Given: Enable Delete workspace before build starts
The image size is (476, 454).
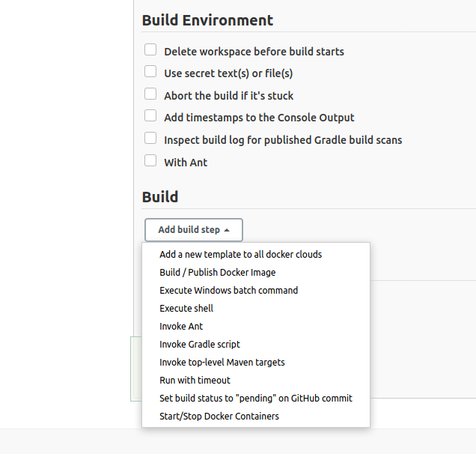Looking at the screenshot, I should point(150,49).
